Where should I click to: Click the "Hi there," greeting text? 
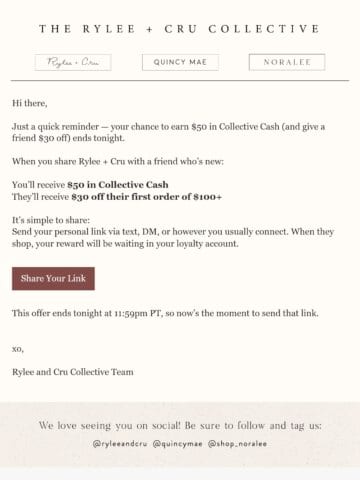[x=30, y=103]
